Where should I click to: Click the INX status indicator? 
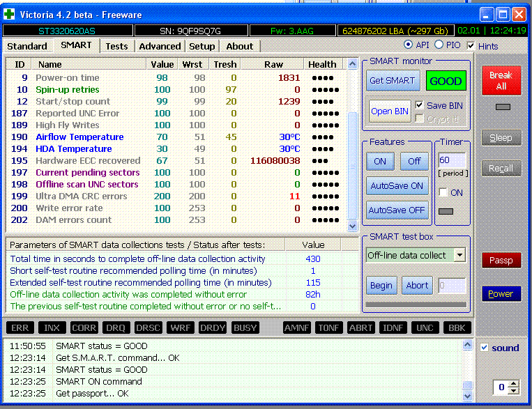click(52, 328)
